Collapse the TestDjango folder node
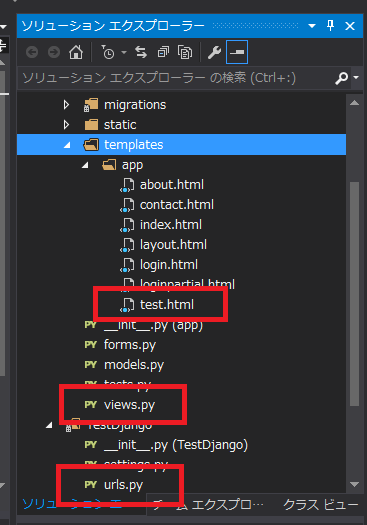Image resolution: width=367 pixels, height=525 pixels. (x=49, y=425)
